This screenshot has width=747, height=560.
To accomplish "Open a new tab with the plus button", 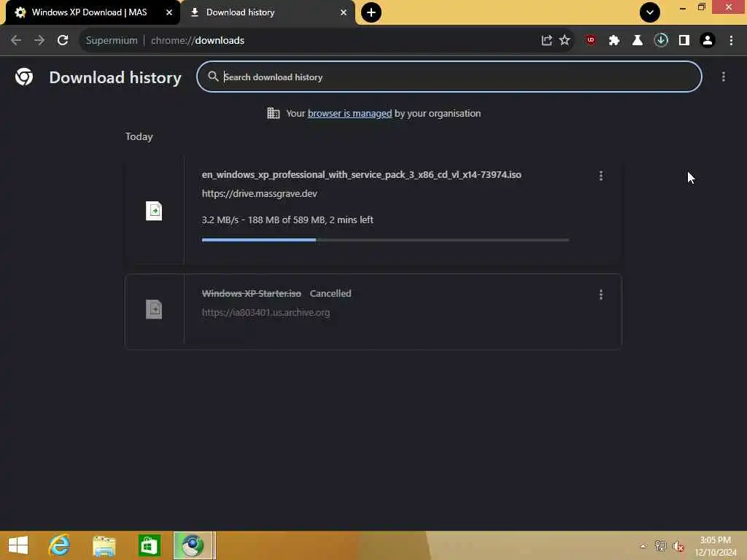I will (x=371, y=12).
